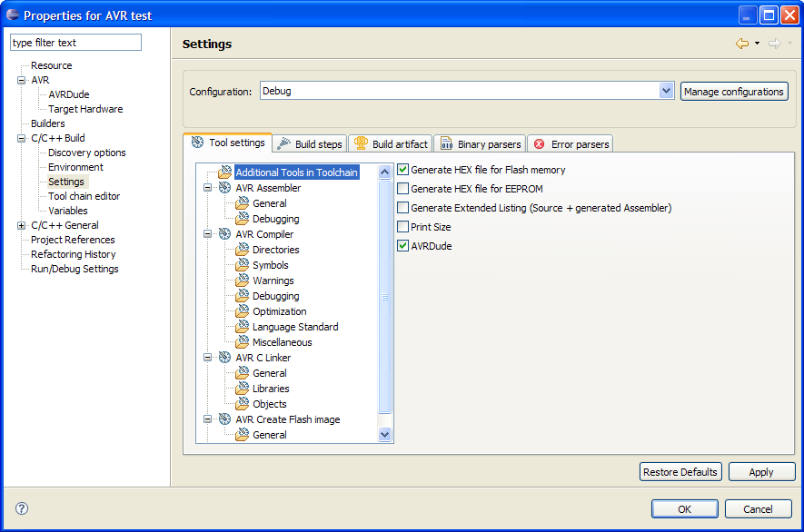Click the AVR Assembler tool icon
This screenshot has width=804, height=532.
224,188
